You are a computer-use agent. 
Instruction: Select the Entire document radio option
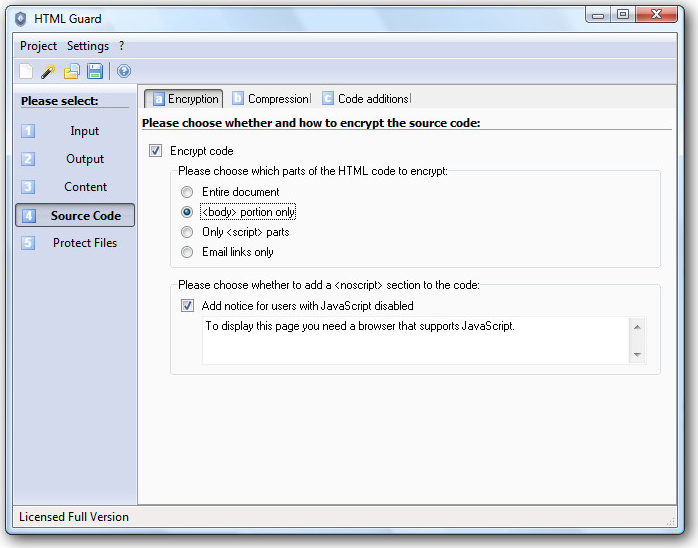187,192
